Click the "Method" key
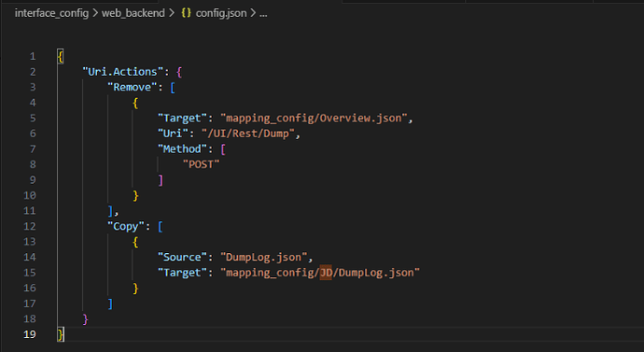 (183, 148)
